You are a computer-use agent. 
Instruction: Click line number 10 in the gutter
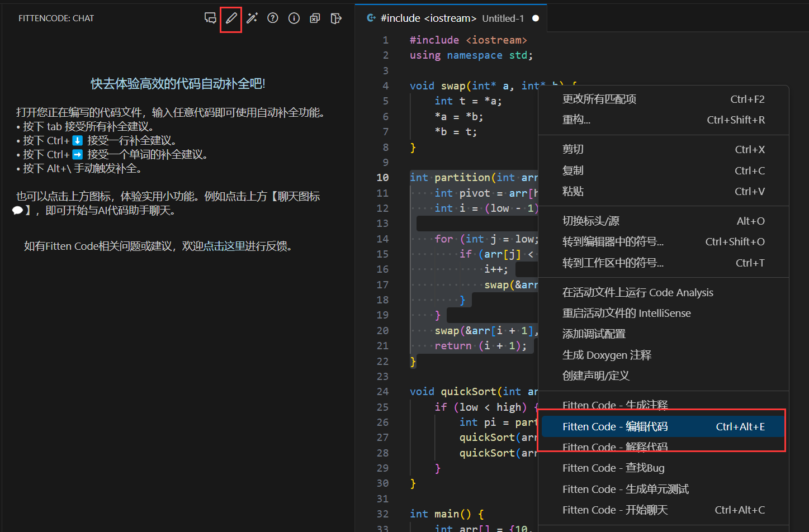coord(382,178)
